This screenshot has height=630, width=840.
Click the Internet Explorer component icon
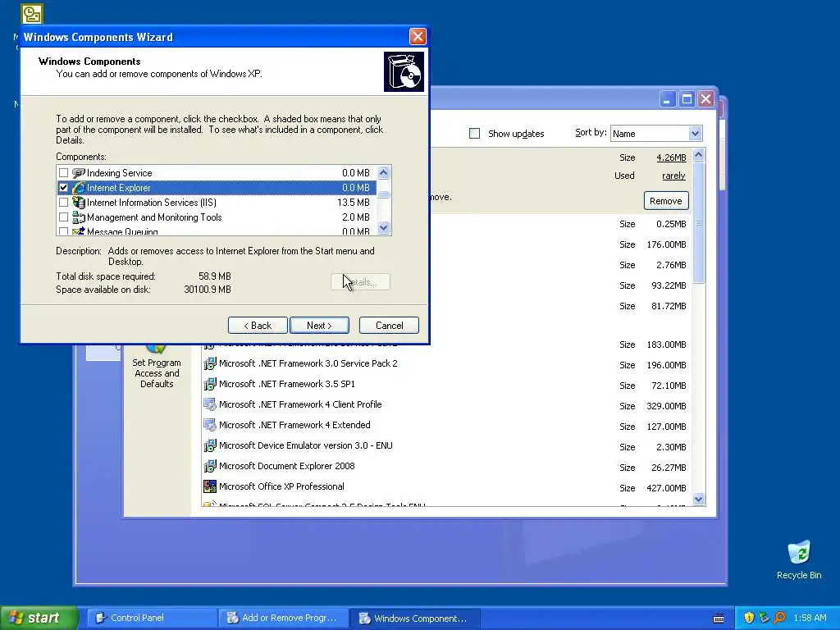tap(78, 188)
